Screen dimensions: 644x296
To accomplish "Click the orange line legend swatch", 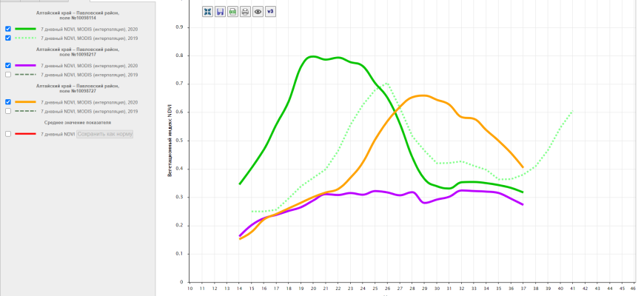I will pos(26,102).
